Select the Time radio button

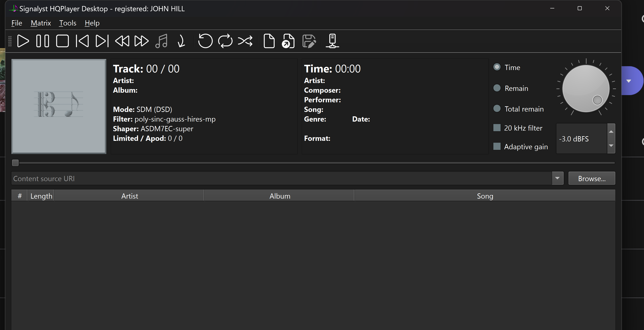click(x=497, y=67)
